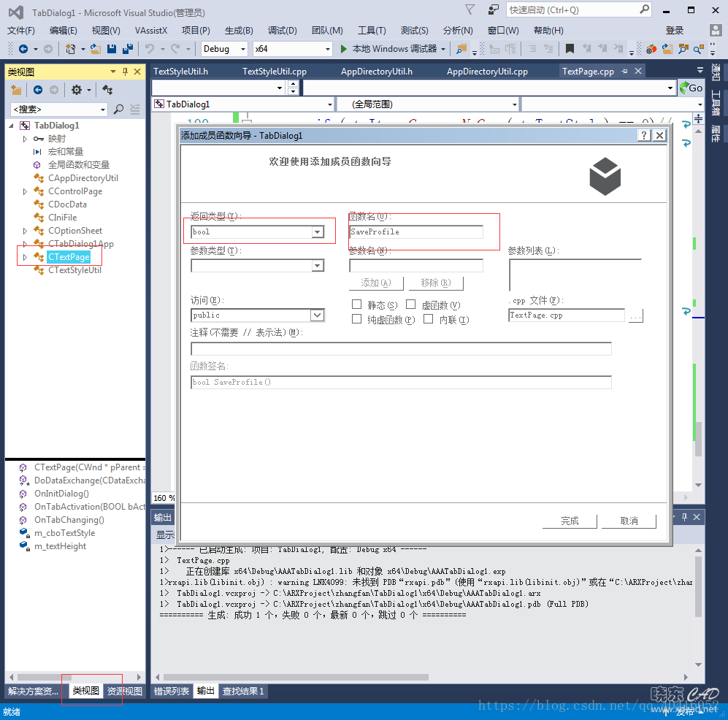The width and height of the screenshot is (728, 720).
Task: Collapse the TabDialog1 root node
Action: pyautogui.click(x=11, y=126)
